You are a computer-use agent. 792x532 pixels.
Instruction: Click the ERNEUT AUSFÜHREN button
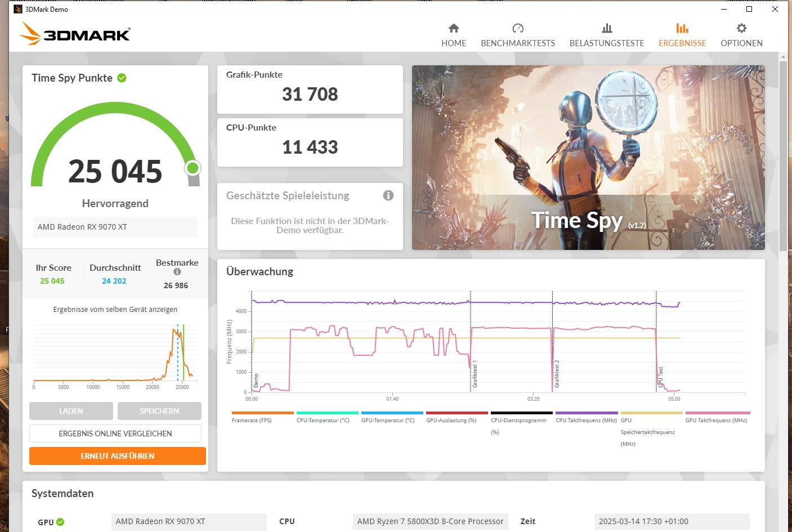117,456
